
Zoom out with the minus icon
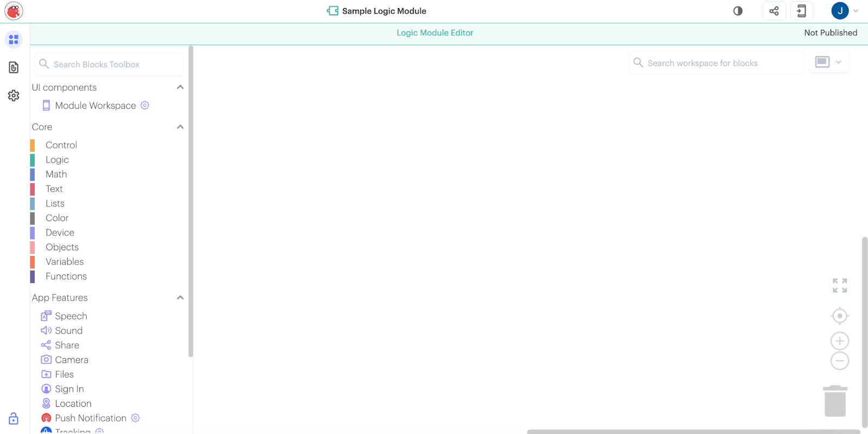point(840,361)
